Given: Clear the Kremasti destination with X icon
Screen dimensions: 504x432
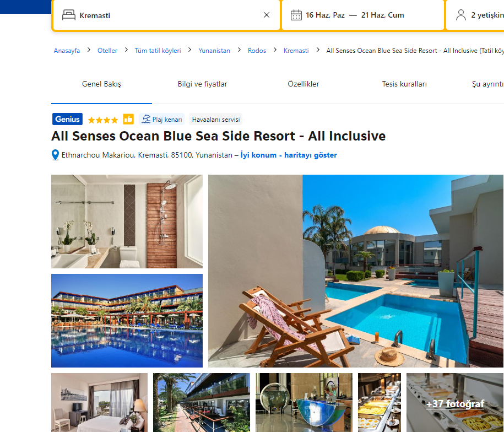Looking at the screenshot, I should click(267, 15).
